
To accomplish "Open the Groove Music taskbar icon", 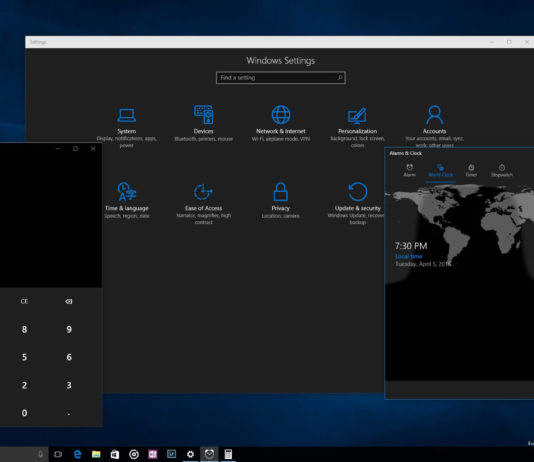I will pos(134,454).
